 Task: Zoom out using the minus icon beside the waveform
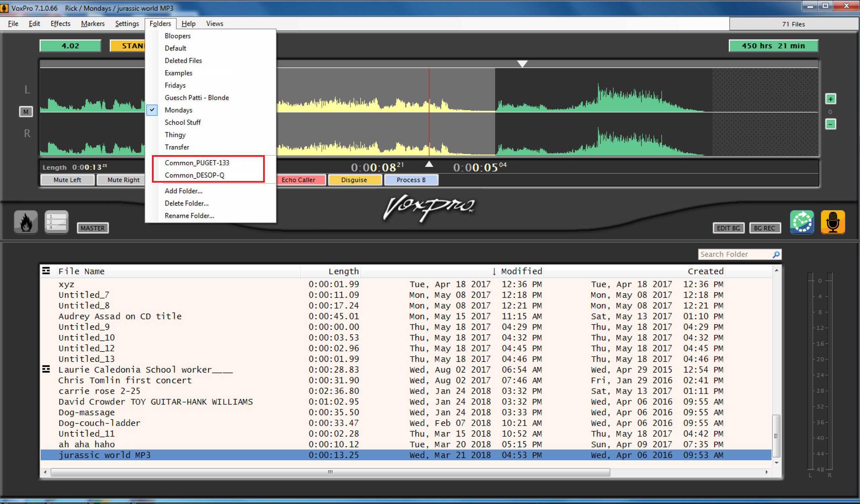coord(831,124)
